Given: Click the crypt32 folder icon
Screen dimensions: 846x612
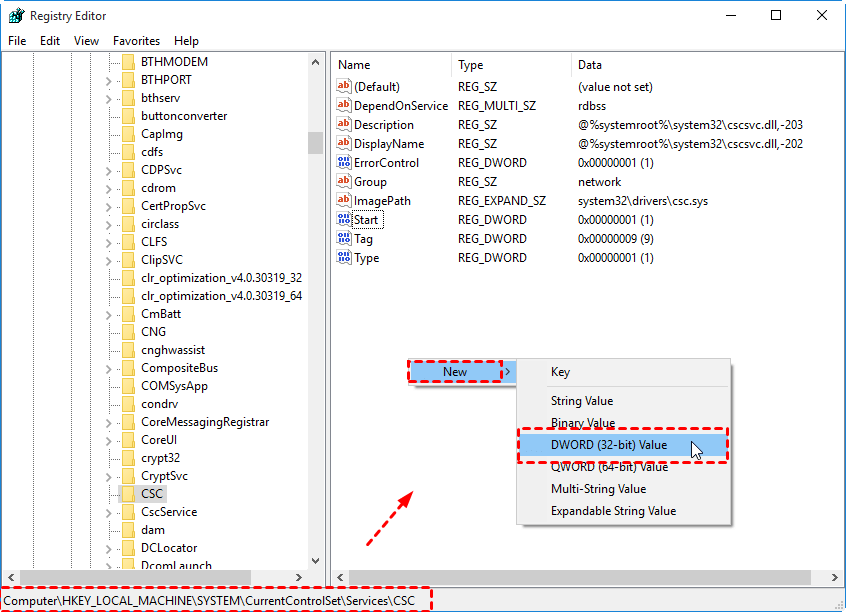Looking at the screenshot, I should [128, 458].
